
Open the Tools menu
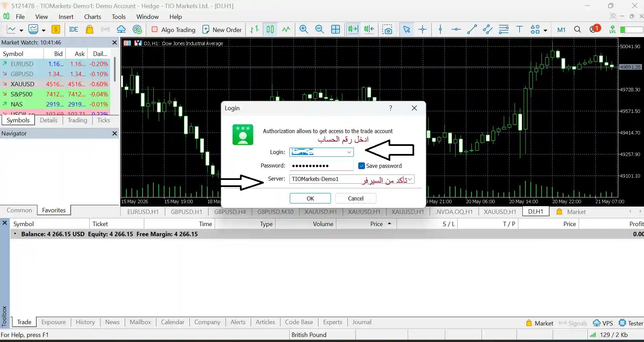[x=119, y=17]
